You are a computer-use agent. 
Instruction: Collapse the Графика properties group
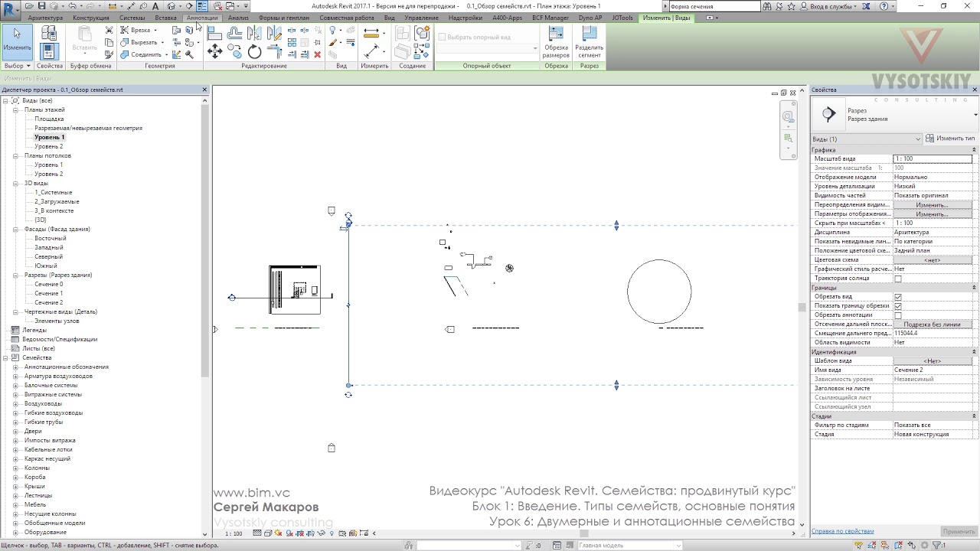click(975, 150)
